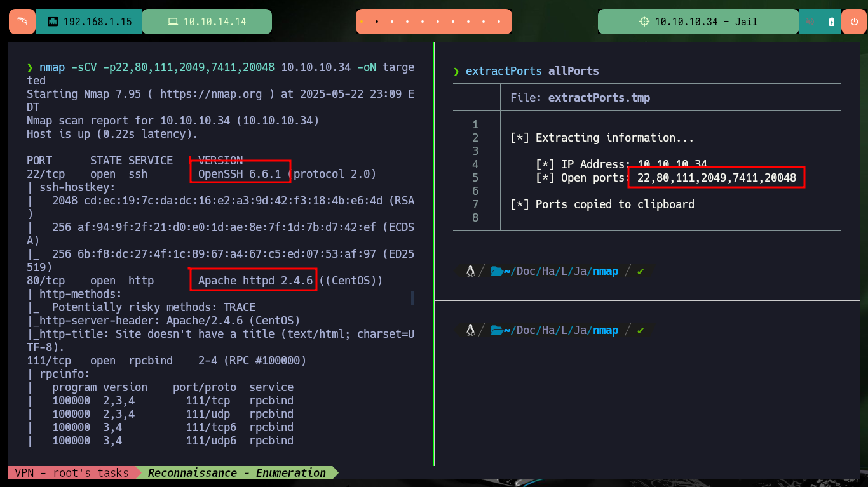Image resolution: width=868 pixels, height=487 pixels.
Task: Click "Apache httpd 2.4.6" version text
Action: pyautogui.click(x=255, y=281)
